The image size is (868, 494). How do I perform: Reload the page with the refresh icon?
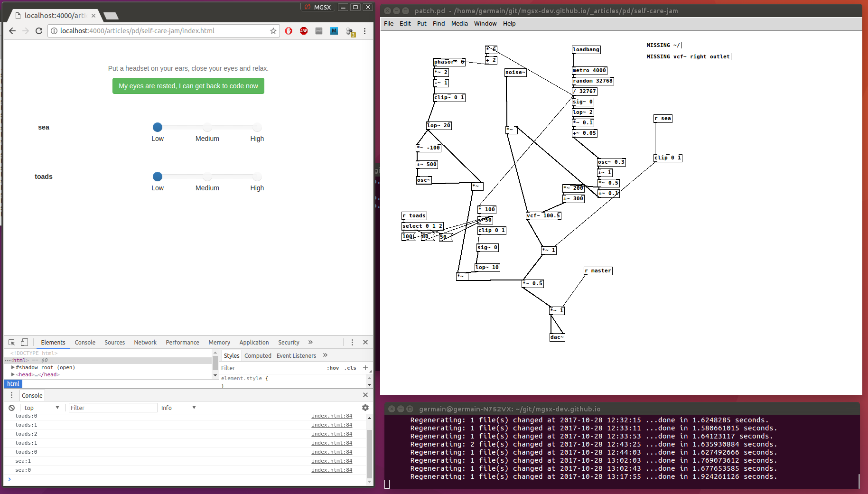pyautogui.click(x=39, y=31)
